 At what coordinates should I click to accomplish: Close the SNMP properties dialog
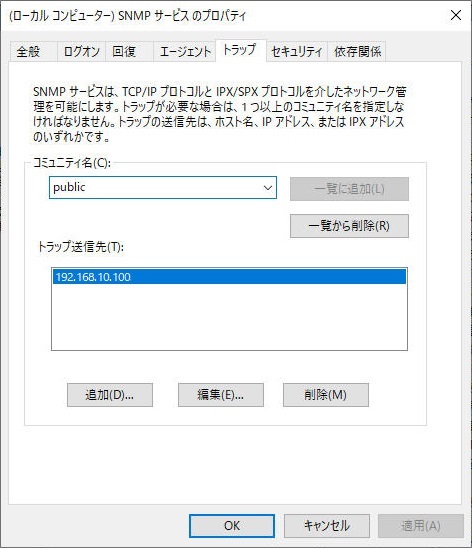456,15
